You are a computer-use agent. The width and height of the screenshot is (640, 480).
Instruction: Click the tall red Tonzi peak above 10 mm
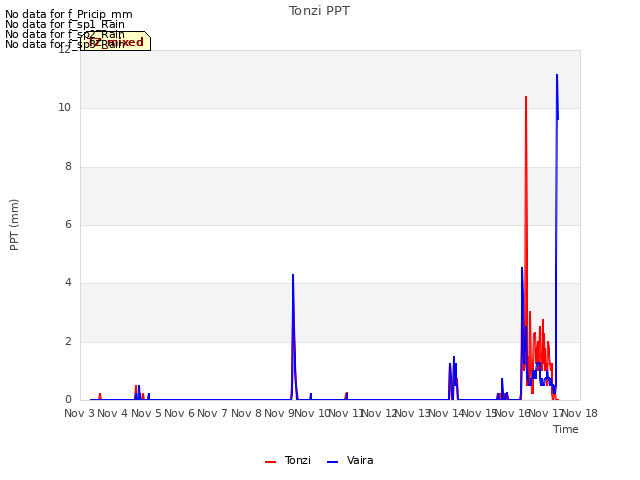tap(526, 98)
